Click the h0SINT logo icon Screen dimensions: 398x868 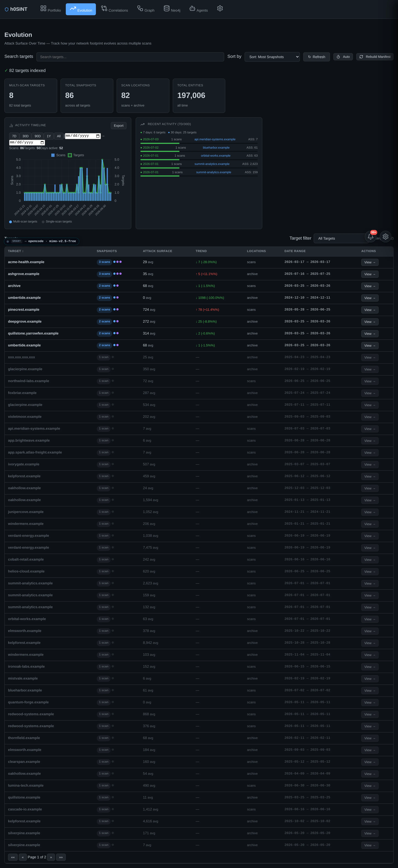coord(6,9)
